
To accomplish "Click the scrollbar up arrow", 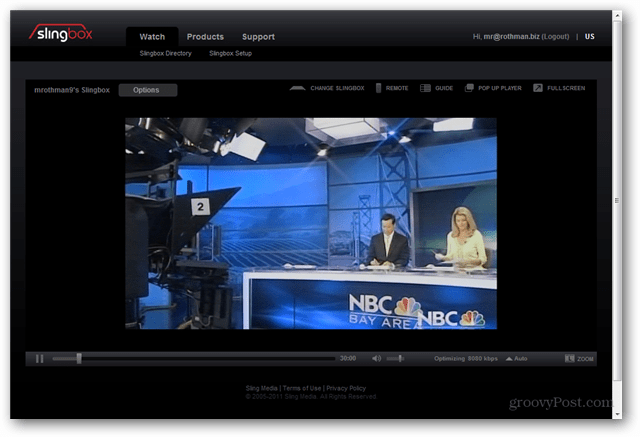I will (617, 16).
